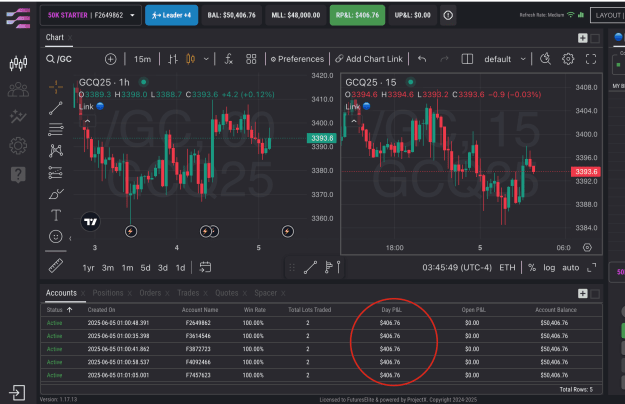The width and height of the screenshot is (625, 404).
Task: Click the TradingView logo on chart
Action: click(x=90, y=222)
